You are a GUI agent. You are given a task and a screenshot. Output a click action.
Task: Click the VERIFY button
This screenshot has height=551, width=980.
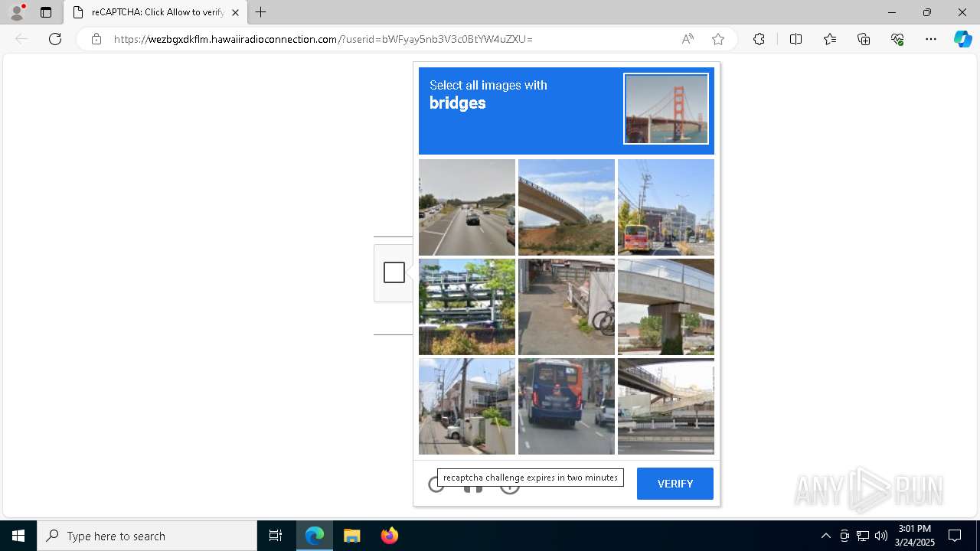coord(675,484)
